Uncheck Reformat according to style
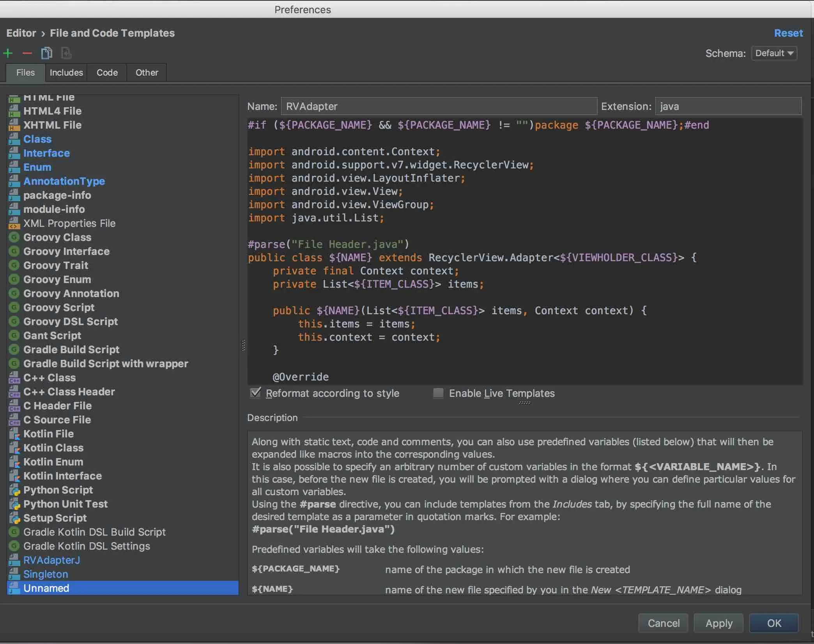 tap(255, 393)
